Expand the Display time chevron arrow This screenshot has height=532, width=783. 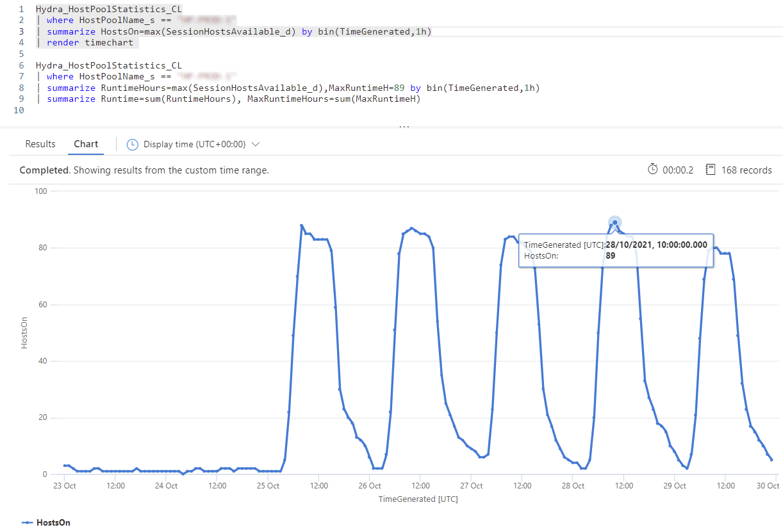pyautogui.click(x=256, y=145)
